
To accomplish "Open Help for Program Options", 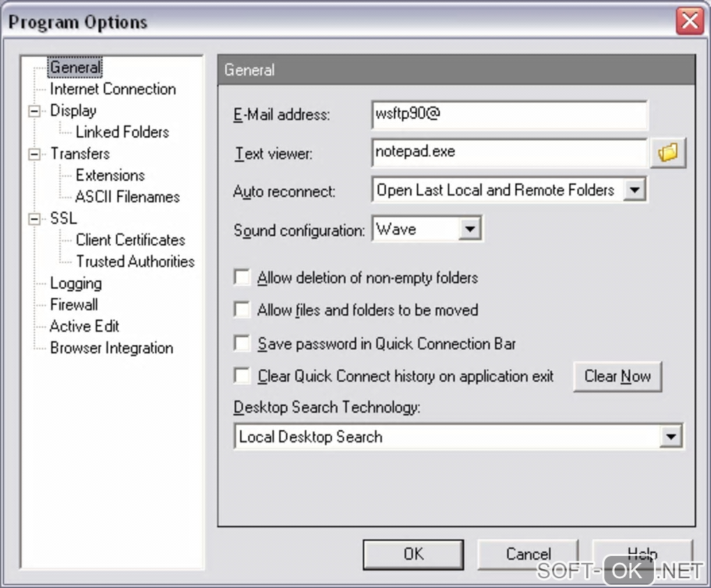I will 643,554.
